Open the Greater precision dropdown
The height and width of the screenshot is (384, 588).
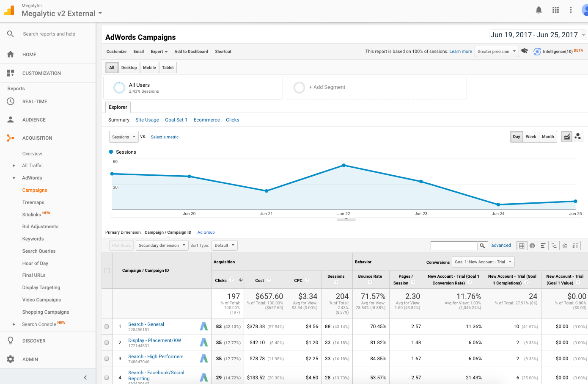pyautogui.click(x=497, y=52)
